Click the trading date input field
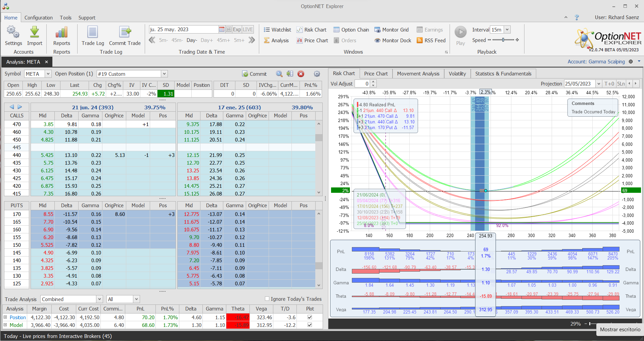644x341 pixels. click(x=184, y=30)
